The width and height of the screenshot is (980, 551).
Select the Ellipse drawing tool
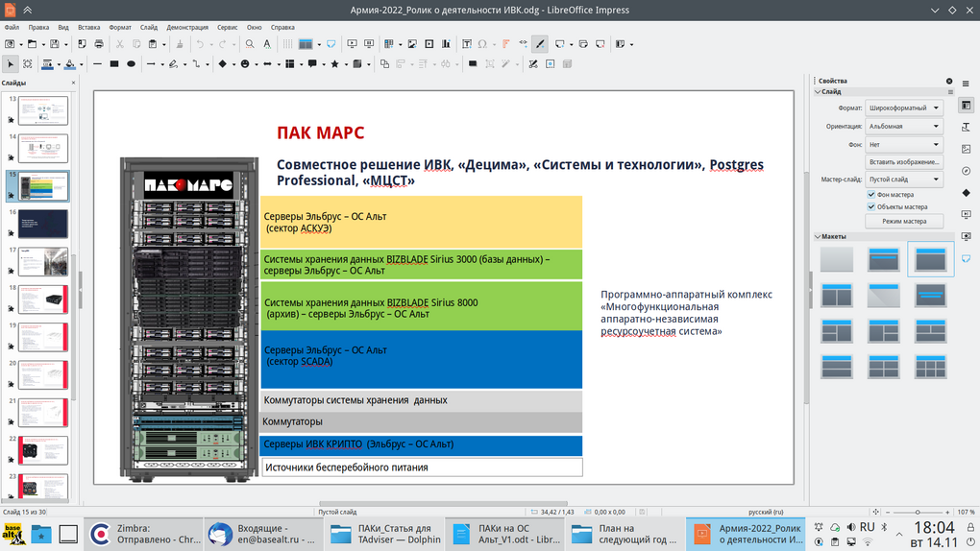[131, 63]
